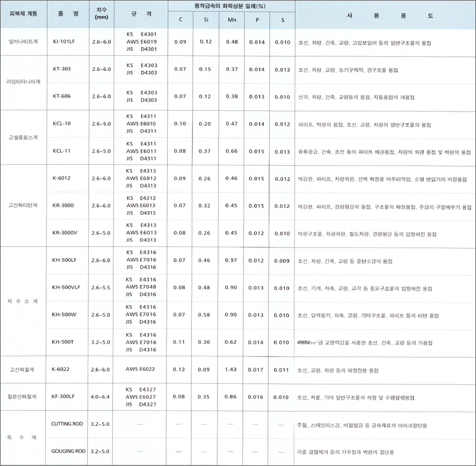
Task: Click S value 0.009 for KH-500LF
Action: pyautogui.click(x=282, y=261)
